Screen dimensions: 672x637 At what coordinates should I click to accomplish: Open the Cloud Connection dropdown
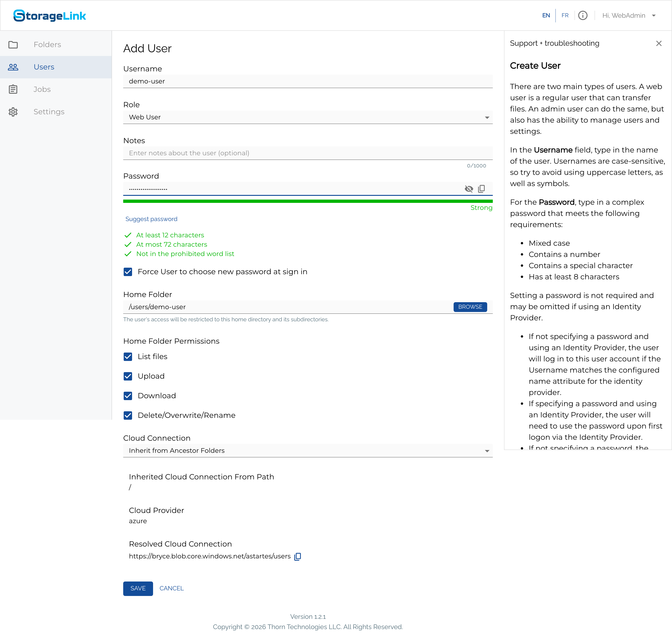(308, 450)
